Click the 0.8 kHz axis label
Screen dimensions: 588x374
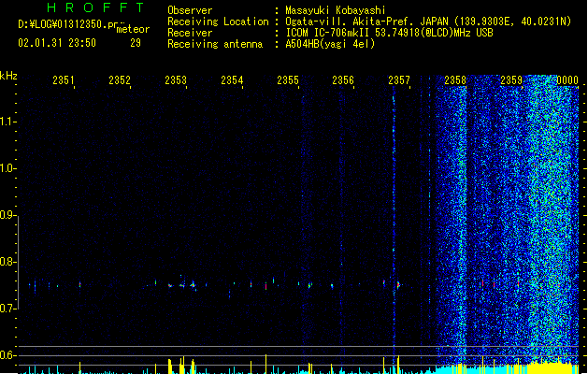pyautogui.click(x=7, y=262)
